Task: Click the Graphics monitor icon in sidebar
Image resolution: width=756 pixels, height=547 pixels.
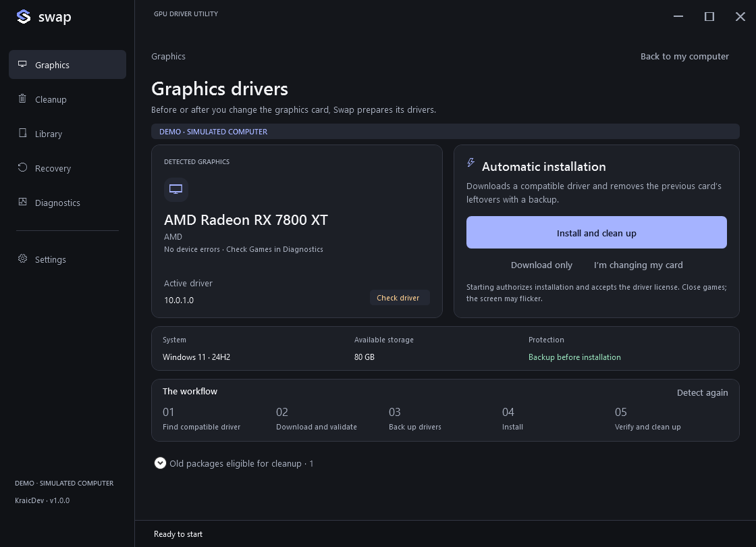Action: pos(22,64)
